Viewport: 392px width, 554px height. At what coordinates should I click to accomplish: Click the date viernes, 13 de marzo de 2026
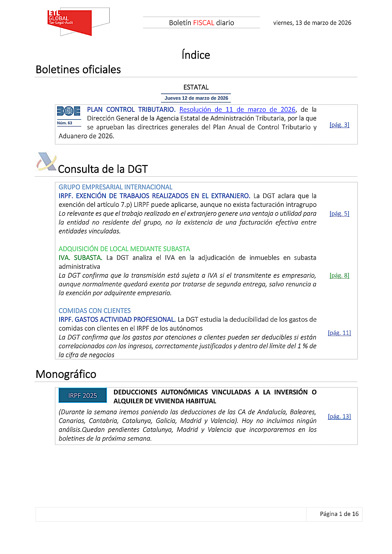click(x=312, y=23)
